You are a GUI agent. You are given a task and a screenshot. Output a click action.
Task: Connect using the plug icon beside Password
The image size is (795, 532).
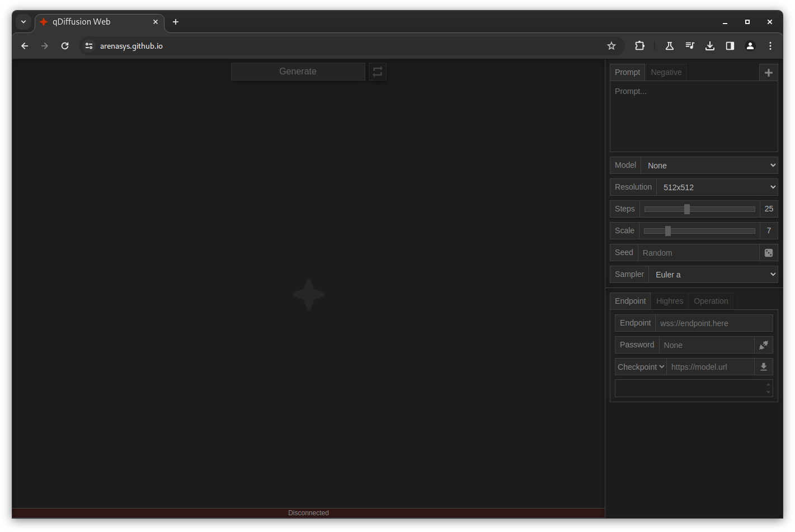coord(764,345)
